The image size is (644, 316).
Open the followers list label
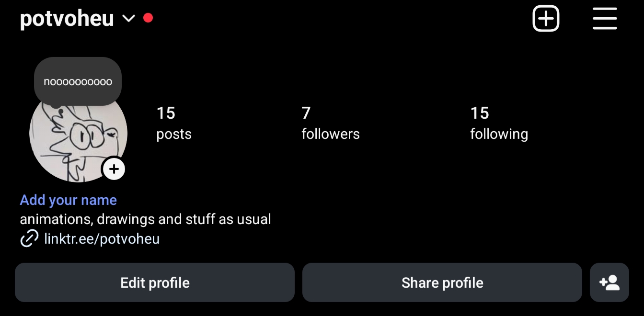click(x=330, y=134)
